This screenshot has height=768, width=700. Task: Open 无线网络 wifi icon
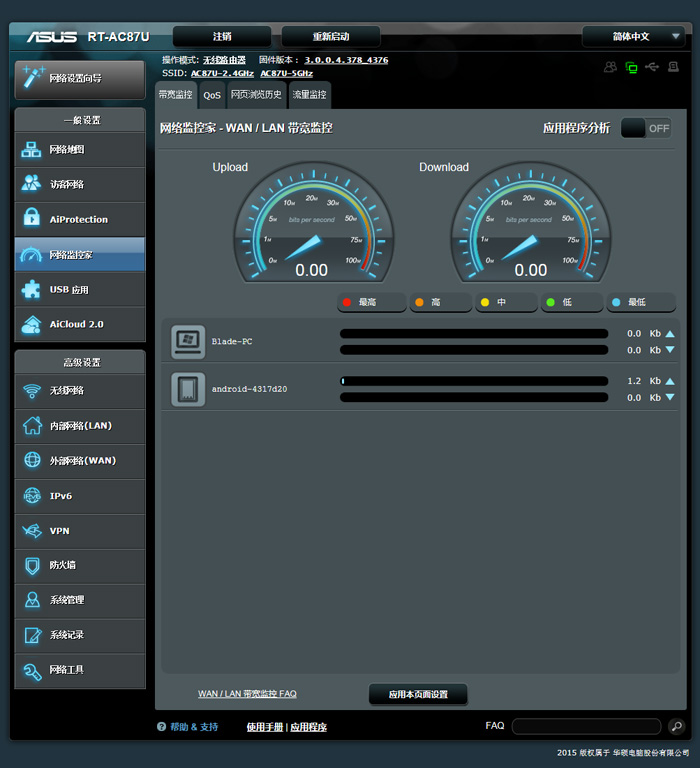tap(32, 391)
